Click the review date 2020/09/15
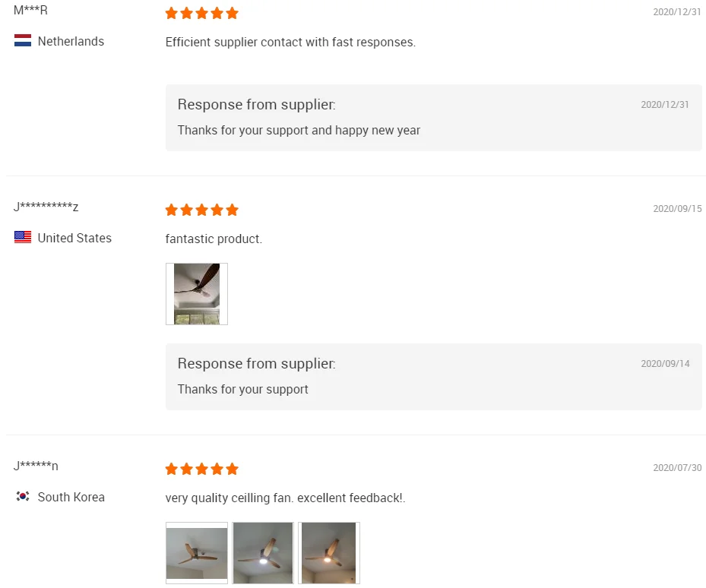The height and width of the screenshot is (588, 706). 677,209
